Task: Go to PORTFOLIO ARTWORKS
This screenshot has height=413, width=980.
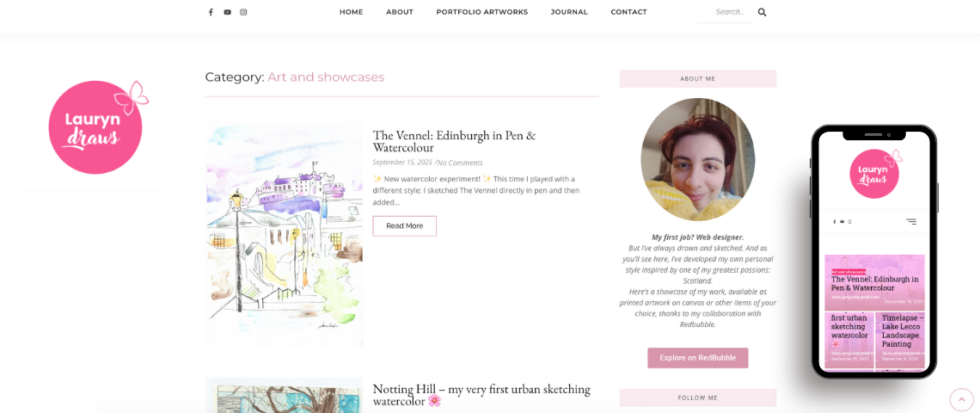Action: [x=482, y=12]
